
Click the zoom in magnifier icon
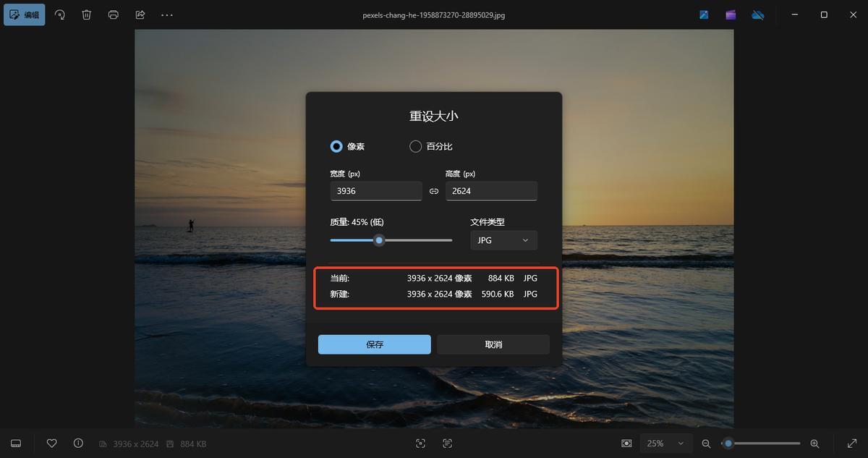click(x=814, y=444)
